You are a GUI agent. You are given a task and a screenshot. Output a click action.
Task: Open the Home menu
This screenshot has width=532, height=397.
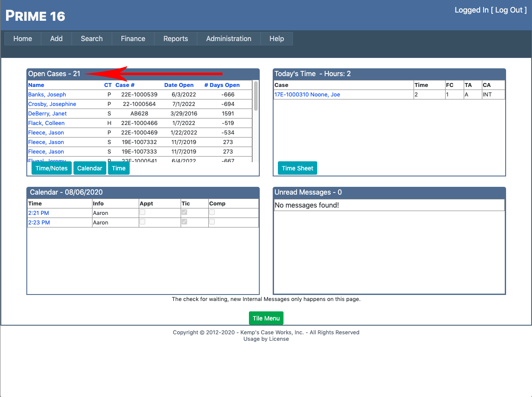click(x=22, y=38)
